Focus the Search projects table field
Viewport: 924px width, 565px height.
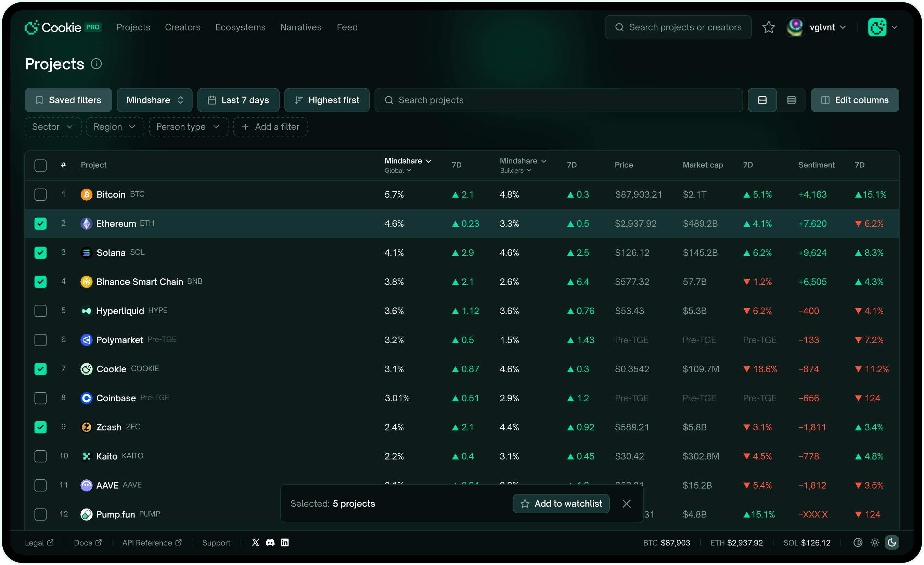pyautogui.click(x=559, y=100)
